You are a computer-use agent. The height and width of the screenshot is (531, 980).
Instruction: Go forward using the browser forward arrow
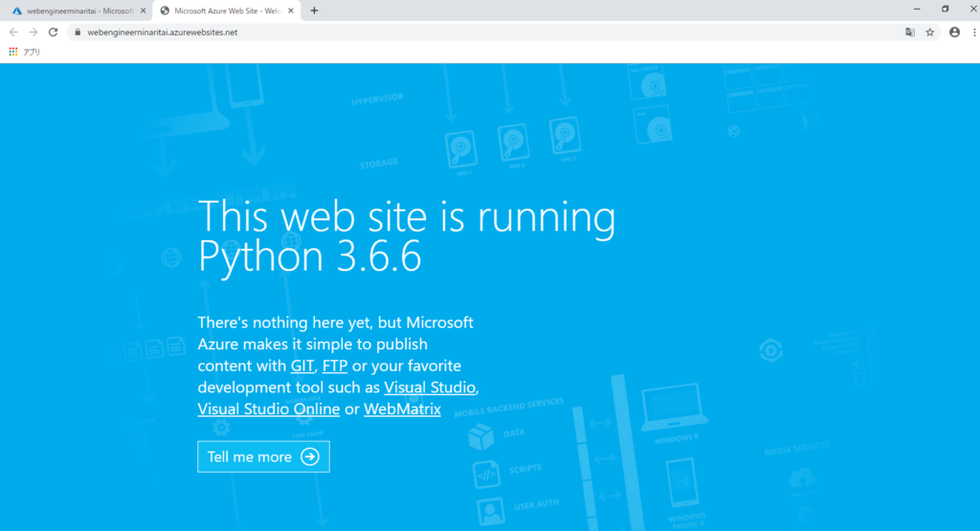tap(33, 33)
